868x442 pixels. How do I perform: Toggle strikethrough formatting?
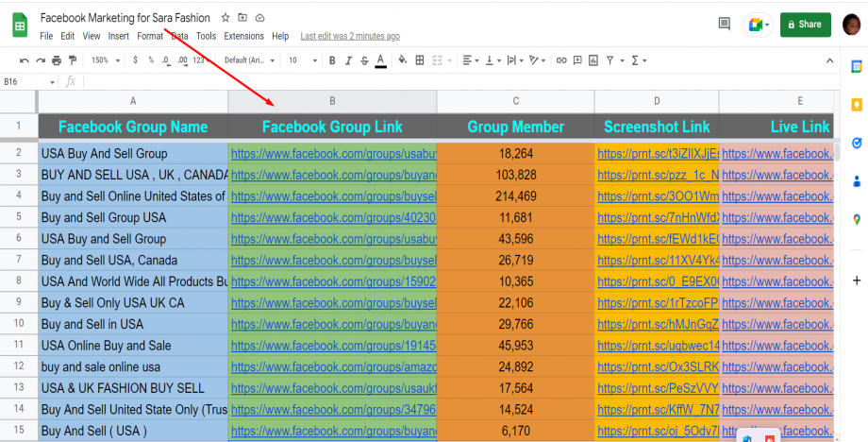click(364, 60)
